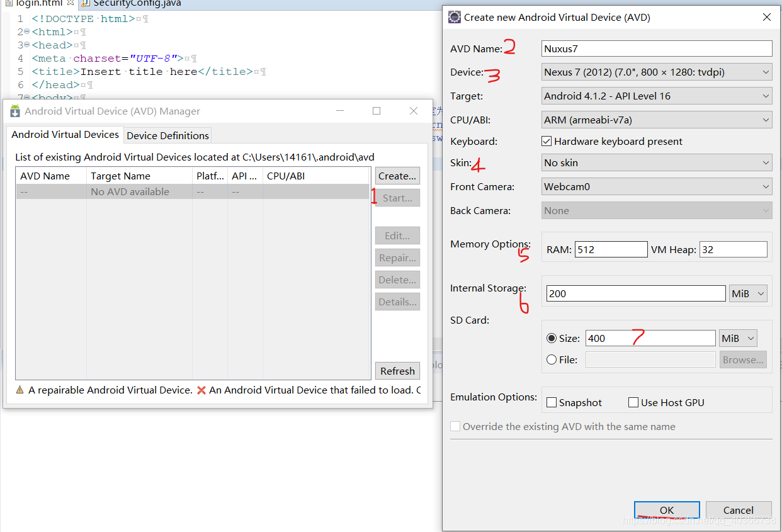Enable the Use Host GPU option
This screenshot has height=532, width=782.
tap(633, 402)
